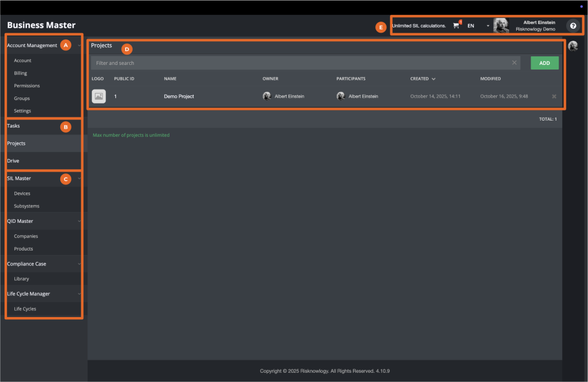
Task: Click the Demo Project logo placeholder icon
Action: point(98,96)
